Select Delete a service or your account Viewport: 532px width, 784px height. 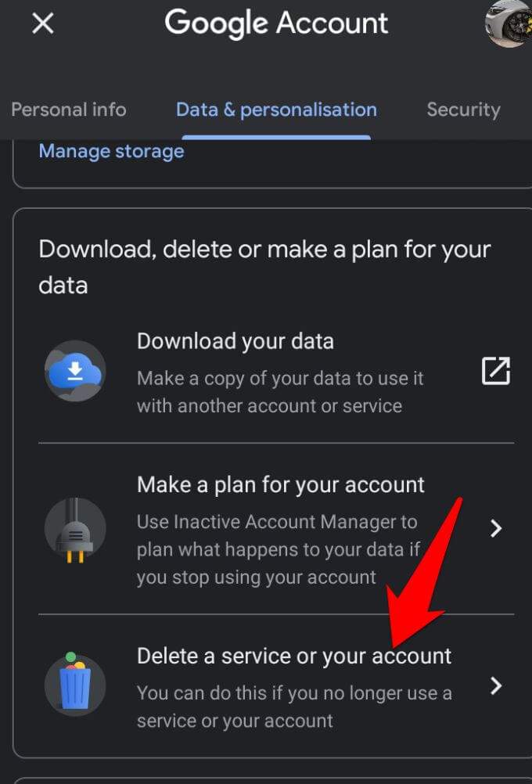[294, 656]
